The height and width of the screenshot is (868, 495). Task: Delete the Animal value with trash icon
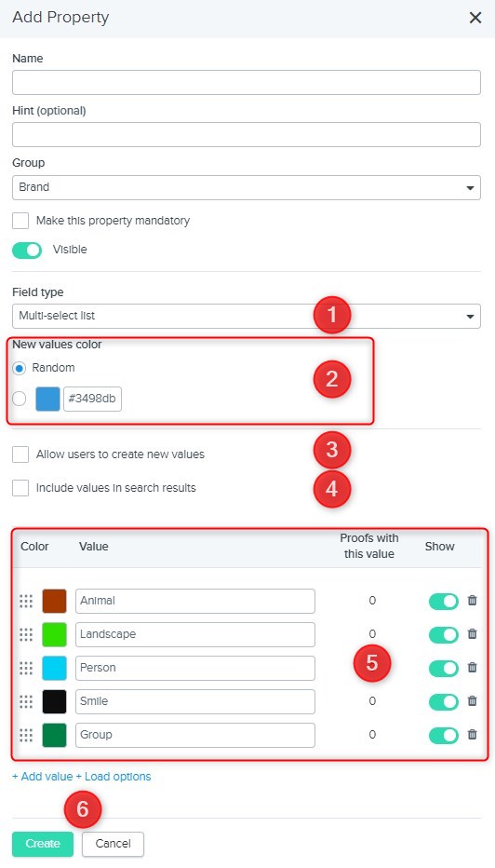[472, 600]
